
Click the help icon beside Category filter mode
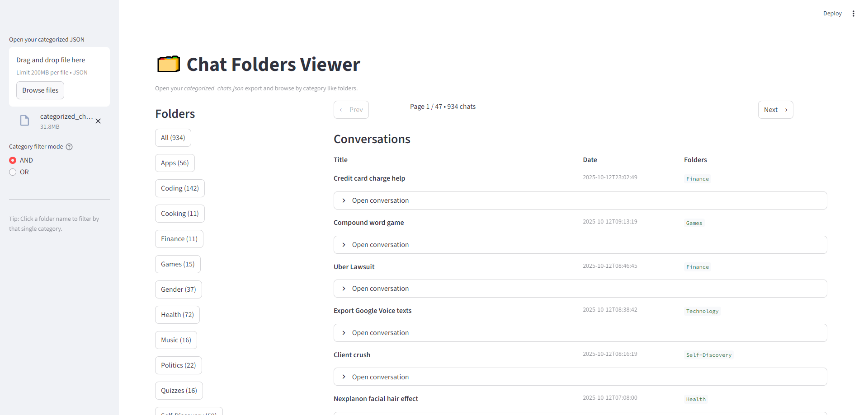click(69, 146)
